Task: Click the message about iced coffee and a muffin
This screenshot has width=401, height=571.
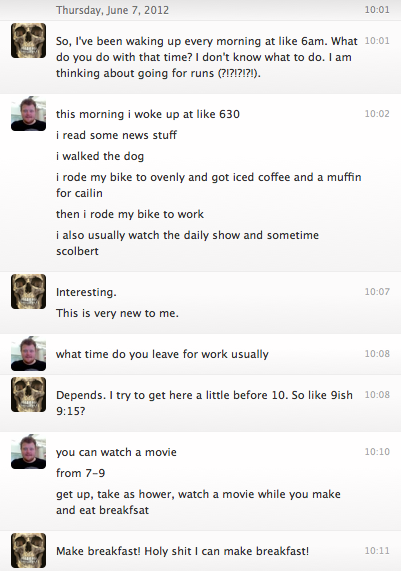Action: coord(208,185)
